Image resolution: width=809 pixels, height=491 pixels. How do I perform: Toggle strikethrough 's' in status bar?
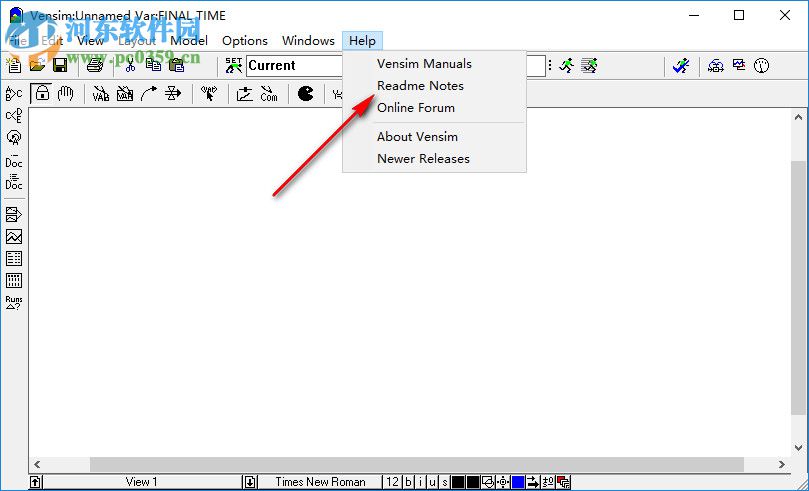pyautogui.click(x=444, y=482)
